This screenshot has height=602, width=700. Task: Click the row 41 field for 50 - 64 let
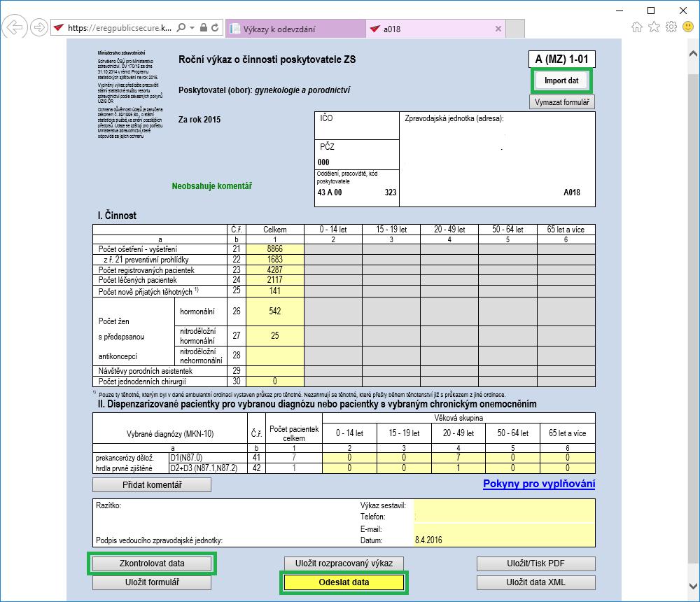tap(513, 458)
